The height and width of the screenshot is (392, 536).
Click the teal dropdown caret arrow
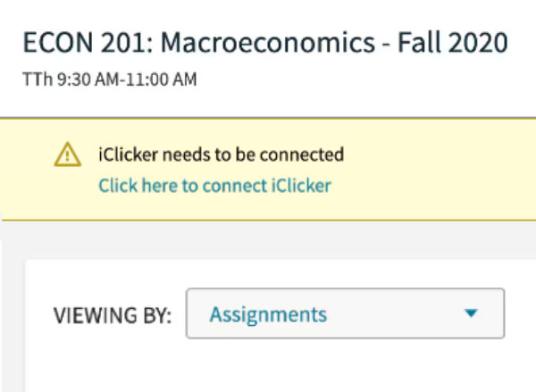[473, 313]
